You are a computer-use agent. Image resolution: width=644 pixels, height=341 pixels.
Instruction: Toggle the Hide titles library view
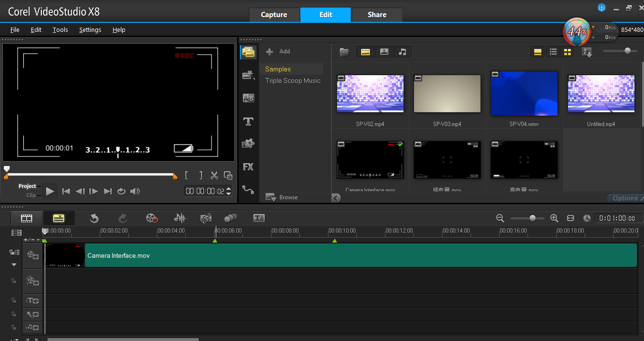tap(538, 52)
